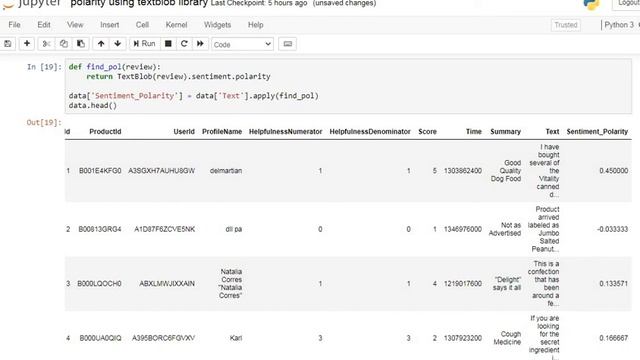This screenshot has width=640, height=360.
Task: Open the Insert menu
Action: 110,25
